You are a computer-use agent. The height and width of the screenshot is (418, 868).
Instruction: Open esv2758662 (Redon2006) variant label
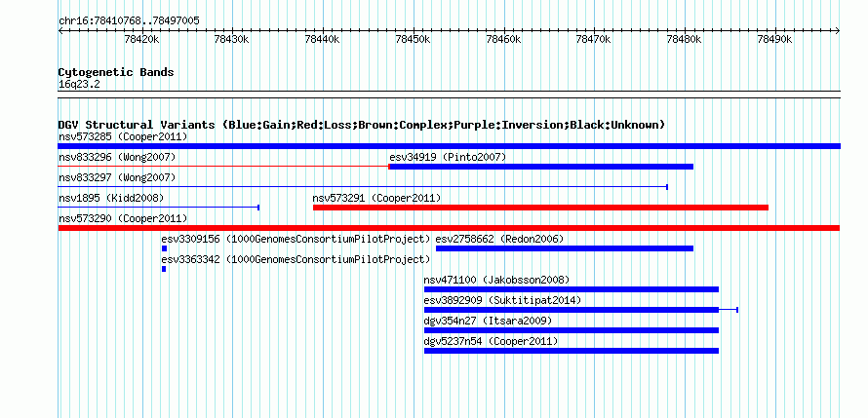click(500, 239)
